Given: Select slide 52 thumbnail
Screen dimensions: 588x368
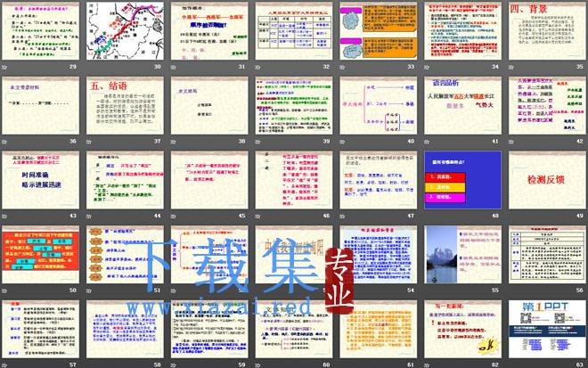Looking at the screenshot, I should [209, 254].
